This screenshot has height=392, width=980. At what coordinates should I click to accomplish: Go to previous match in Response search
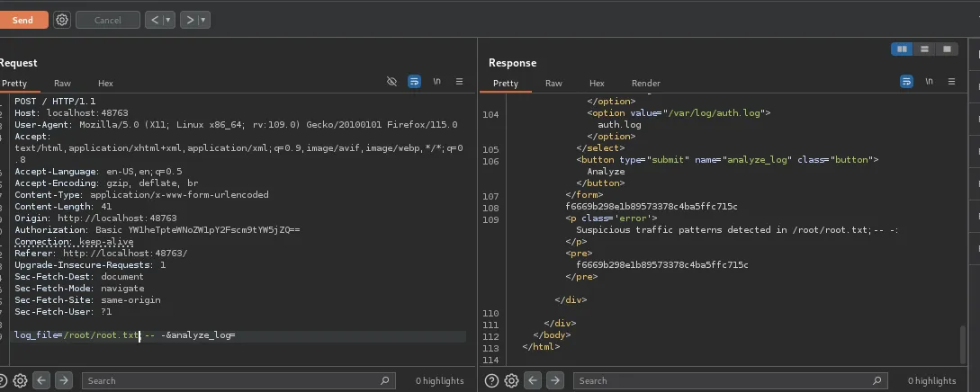click(x=533, y=380)
